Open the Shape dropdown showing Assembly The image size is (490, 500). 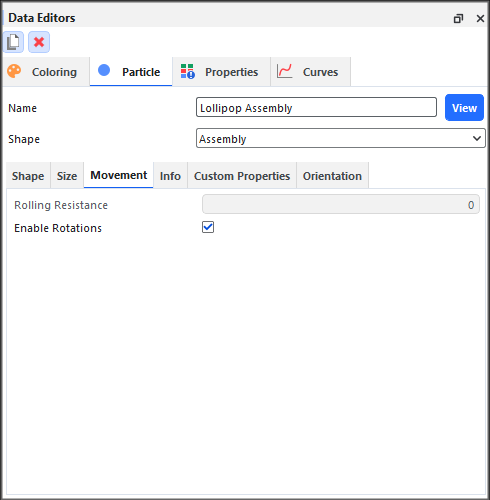coord(341,138)
